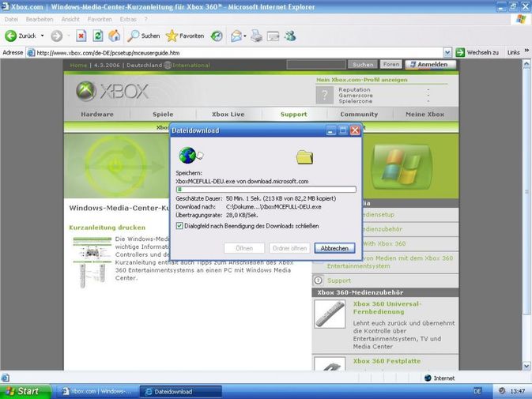The image size is (532, 399).
Task: Go to the home page icon
Action: (x=115, y=36)
